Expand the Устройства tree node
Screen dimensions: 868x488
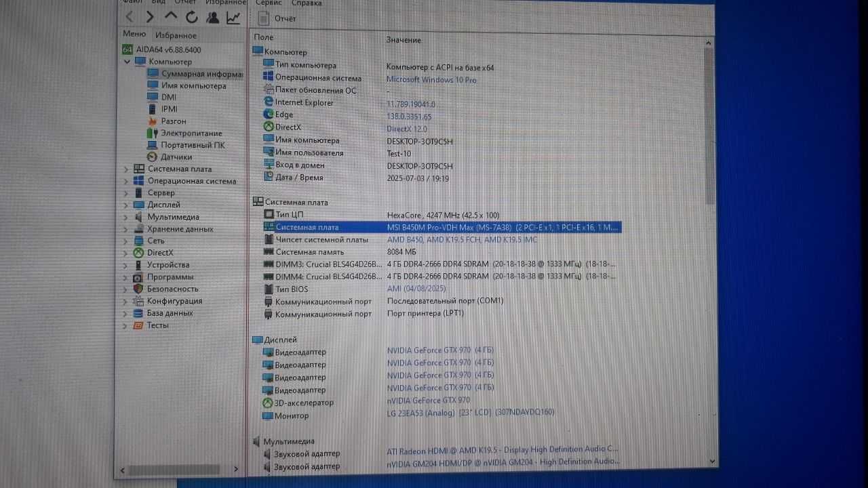pyautogui.click(x=126, y=265)
